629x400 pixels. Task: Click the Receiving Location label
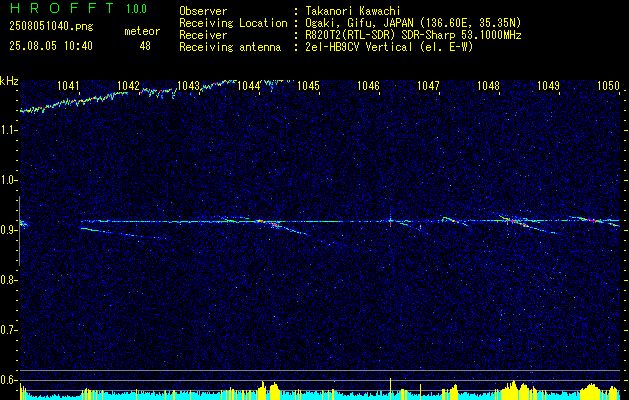[233, 23]
